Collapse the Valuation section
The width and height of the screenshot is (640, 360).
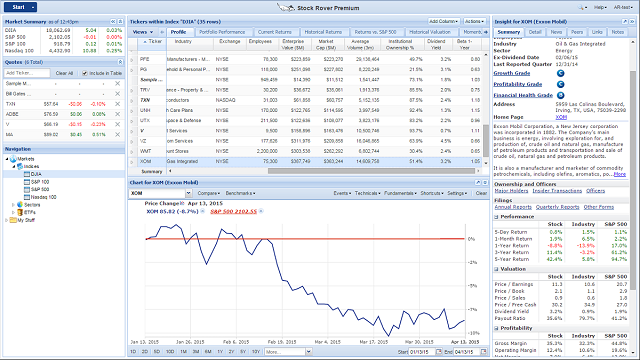(x=496, y=269)
